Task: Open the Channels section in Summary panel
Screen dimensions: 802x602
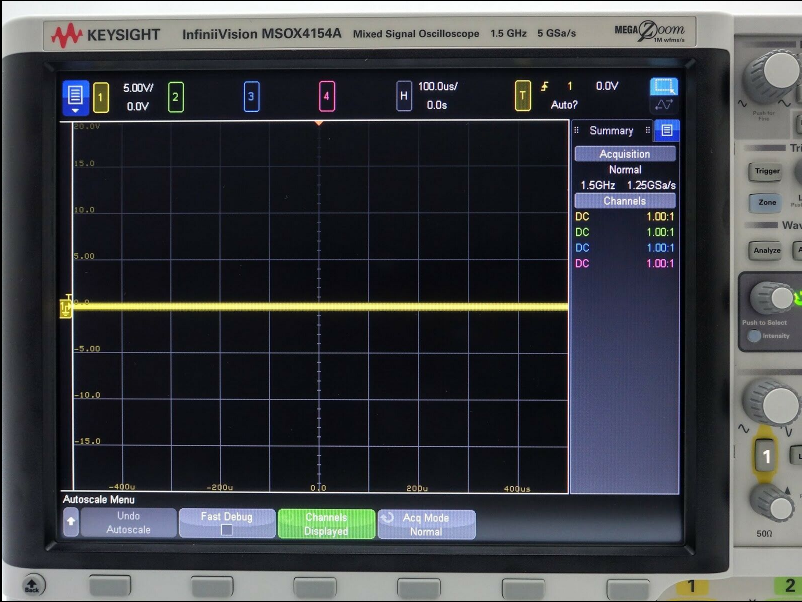Action: (x=624, y=201)
